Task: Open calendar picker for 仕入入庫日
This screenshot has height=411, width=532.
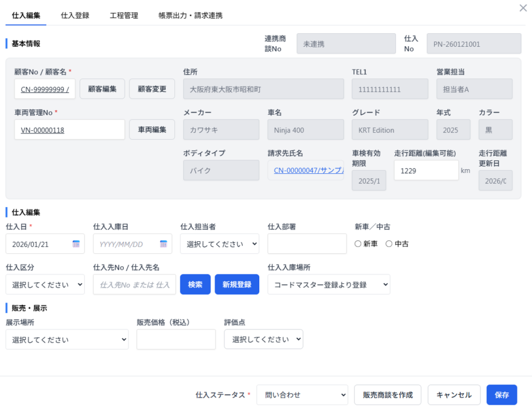Action: pos(163,244)
